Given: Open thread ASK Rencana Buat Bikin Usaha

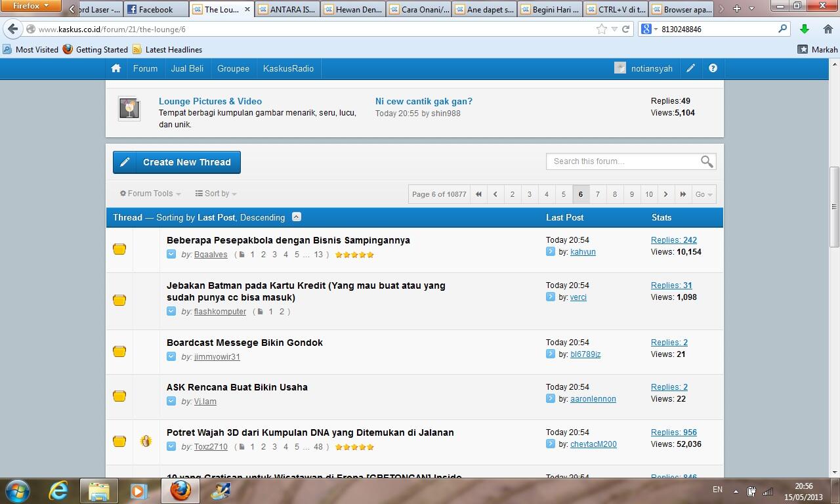Looking at the screenshot, I should click(x=237, y=387).
